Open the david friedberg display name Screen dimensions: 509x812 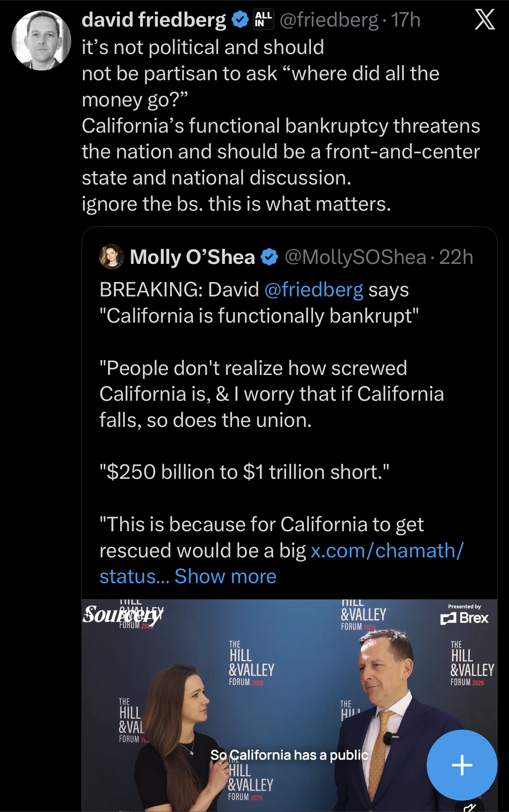point(154,20)
